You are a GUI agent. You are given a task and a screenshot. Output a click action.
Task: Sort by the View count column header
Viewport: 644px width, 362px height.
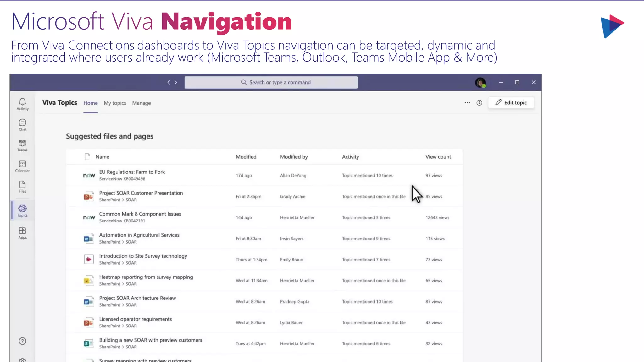[438, 157]
